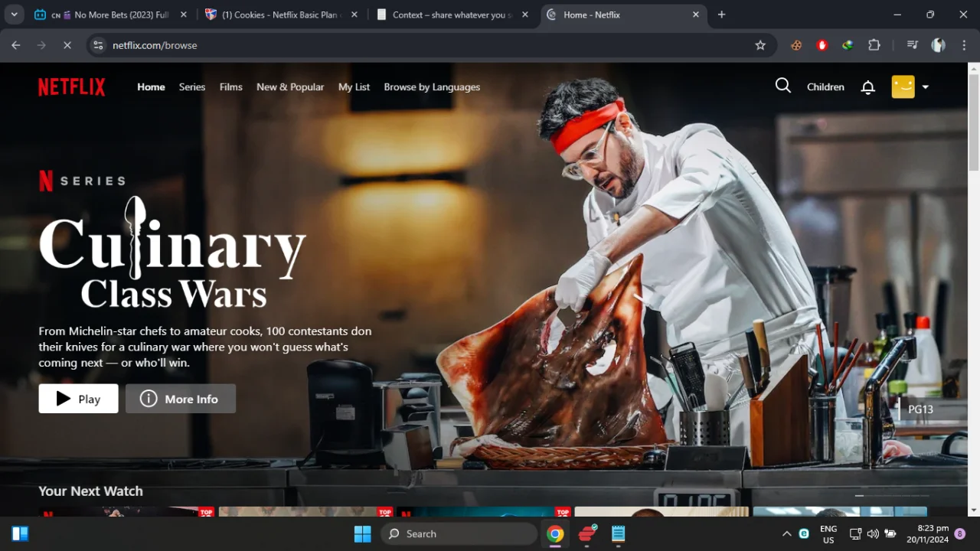Close the Cookies - Netflix Basic Plan tab
Screen dimensions: 980x551
[354, 15]
